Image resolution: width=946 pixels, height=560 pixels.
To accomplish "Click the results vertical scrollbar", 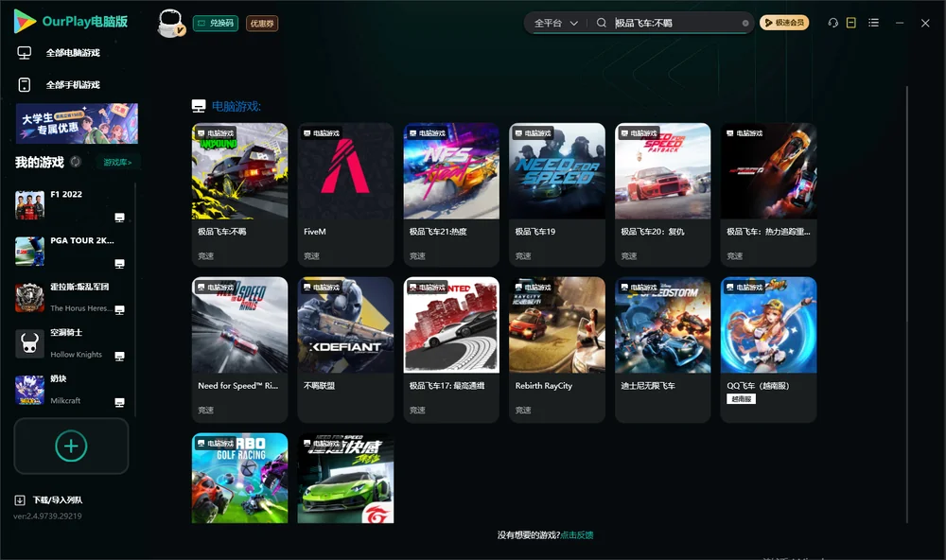I will 907,305.
